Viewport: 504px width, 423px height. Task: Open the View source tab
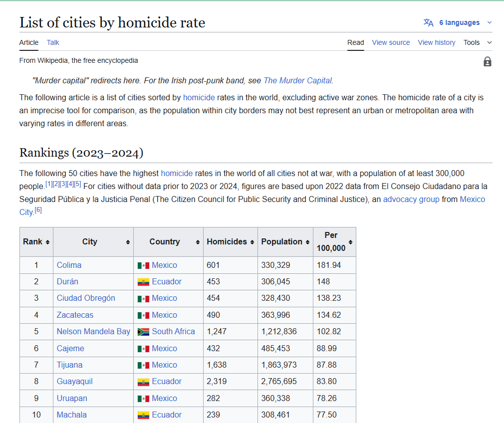391,42
